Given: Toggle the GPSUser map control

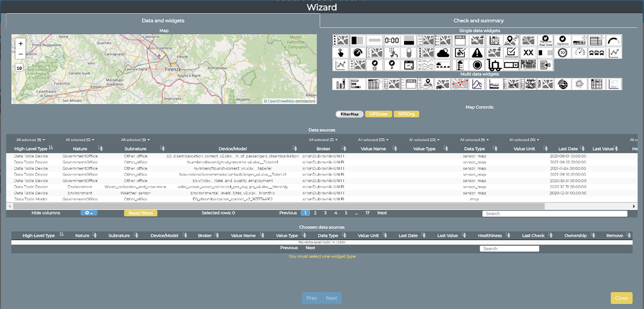Looking at the screenshot, I should 378,114.
